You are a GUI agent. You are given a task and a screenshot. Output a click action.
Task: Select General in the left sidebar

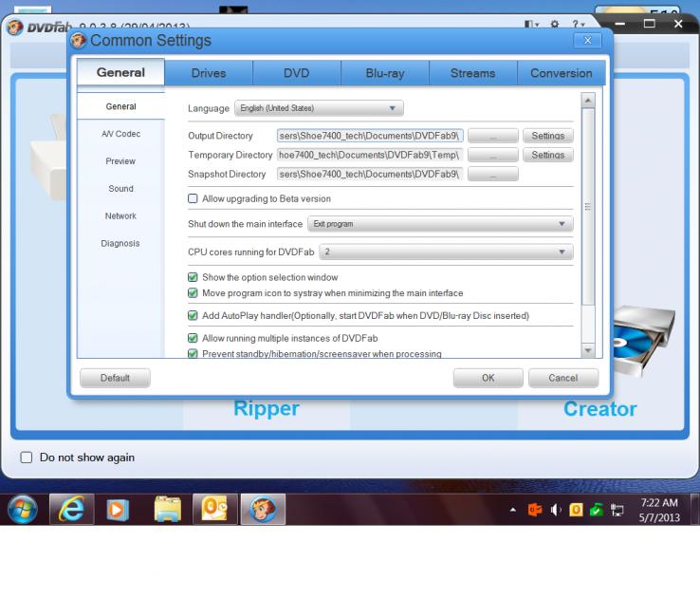click(121, 106)
